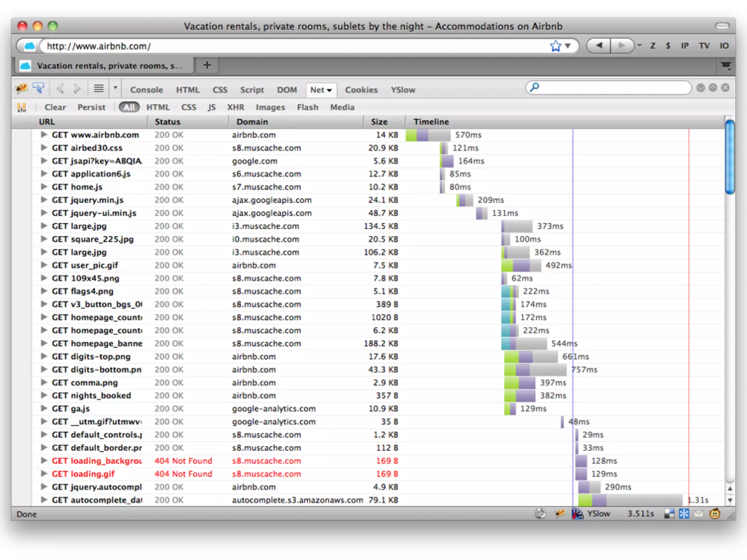
Task: Click the bookmark star icon in the URL bar
Action: 556,46
